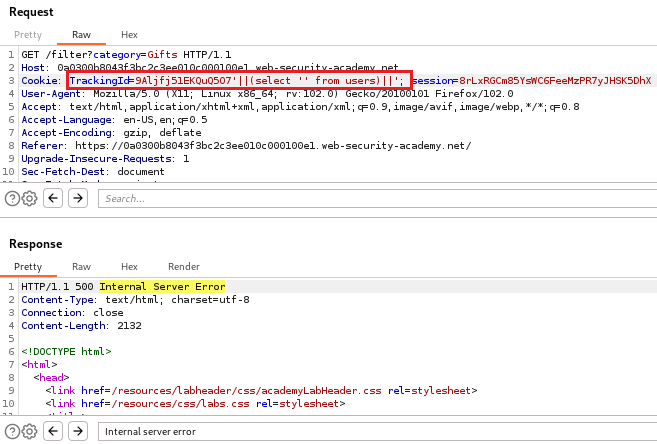
Task: Click the response Content-Type header
Action: (x=135, y=299)
